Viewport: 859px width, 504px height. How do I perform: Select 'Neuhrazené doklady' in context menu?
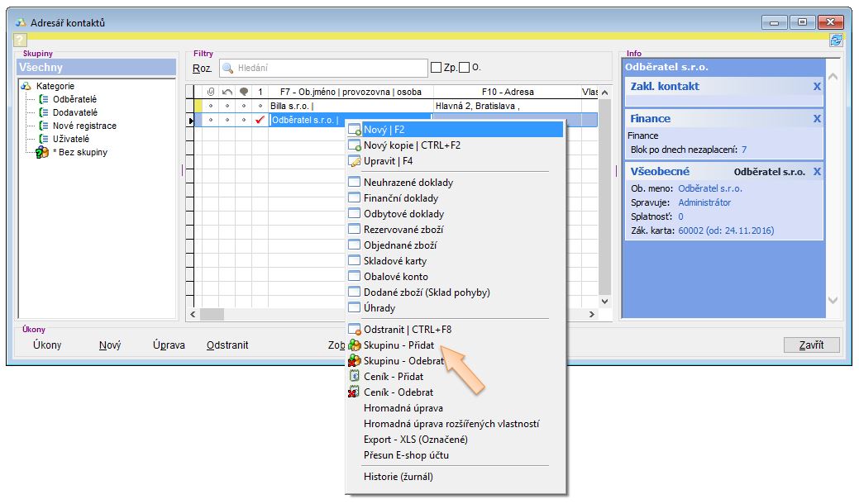pyautogui.click(x=408, y=183)
